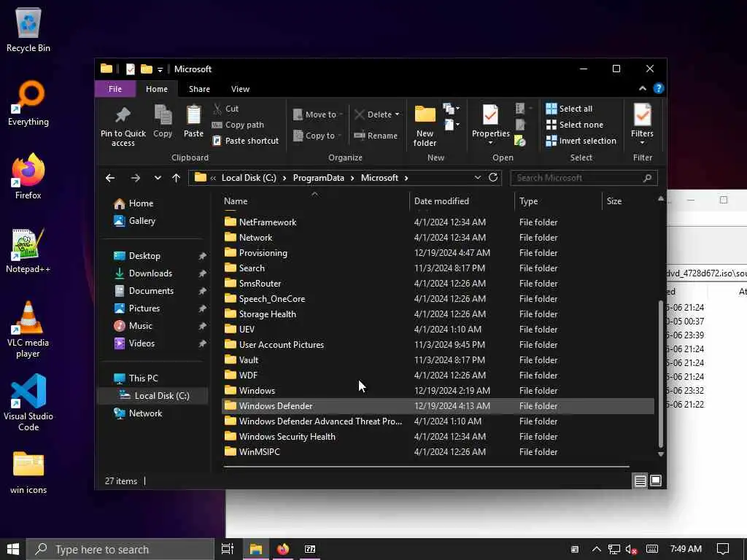Open Downloads in navigation pane
The image size is (747, 560).
[143, 273]
